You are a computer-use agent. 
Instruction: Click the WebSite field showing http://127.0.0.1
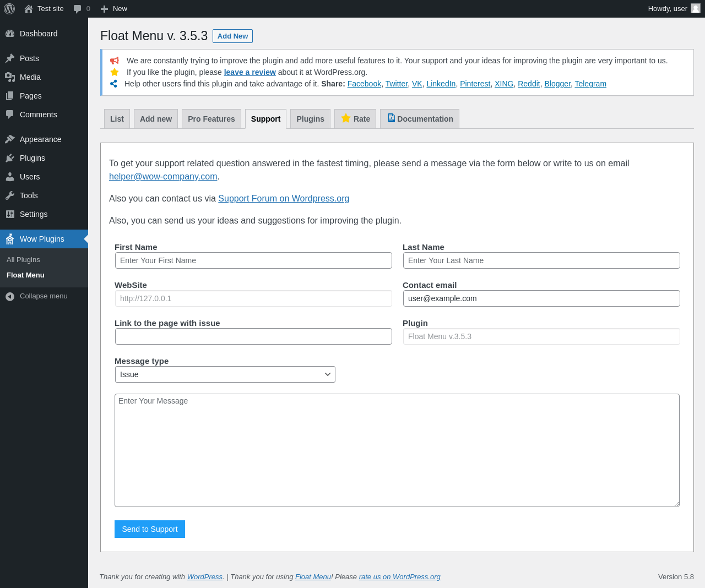coord(253,298)
